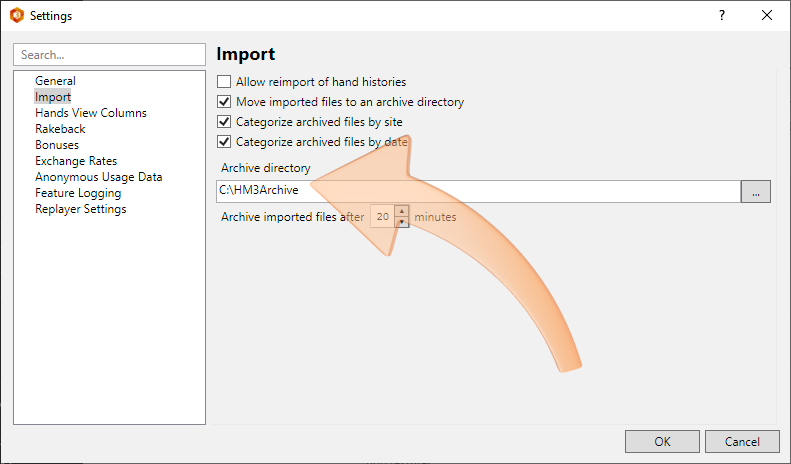The image size is (791, 464).
Task: Open Hands View Columns settings
Action: (91, 113)
